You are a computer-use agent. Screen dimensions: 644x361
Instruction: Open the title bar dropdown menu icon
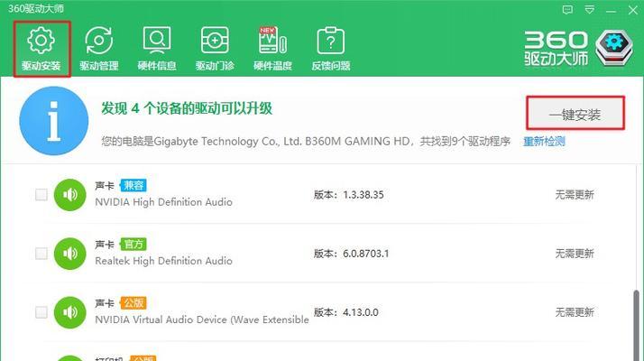point(589,10)
